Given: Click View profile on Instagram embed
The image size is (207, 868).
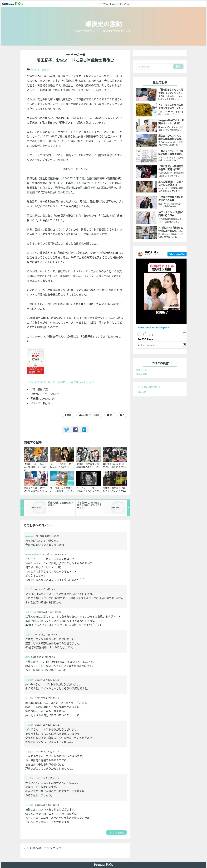Looking at the screenshot, I should click(177, 254).
